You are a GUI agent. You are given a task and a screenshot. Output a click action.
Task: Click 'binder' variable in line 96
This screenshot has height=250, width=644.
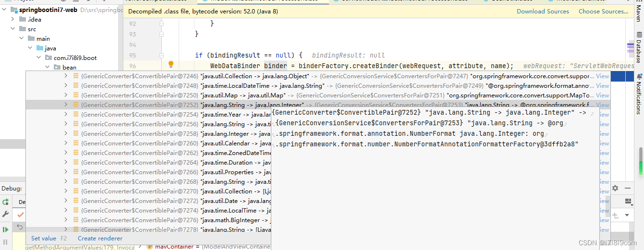pos(275,66)
